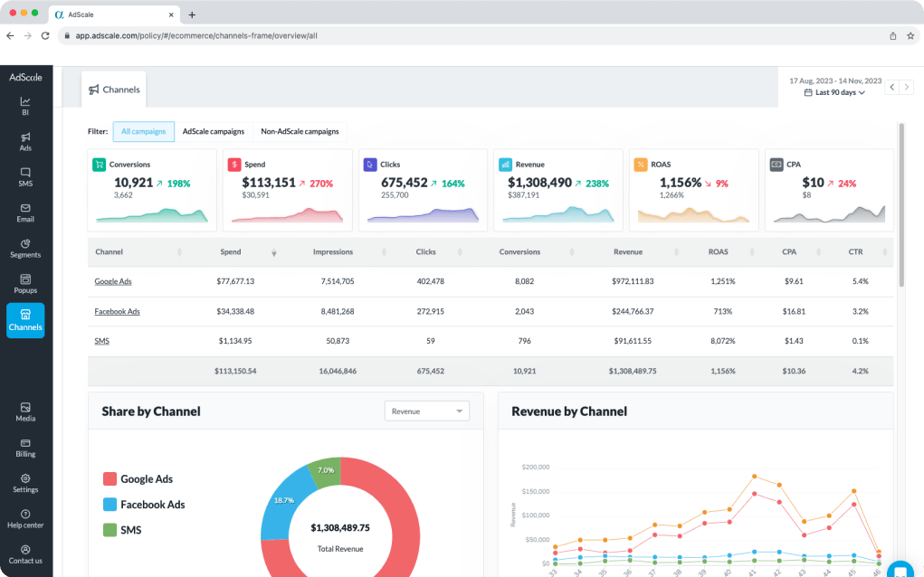Open the Google Ads channel link
Screen dimensions: 924x577
click(113, 281)
